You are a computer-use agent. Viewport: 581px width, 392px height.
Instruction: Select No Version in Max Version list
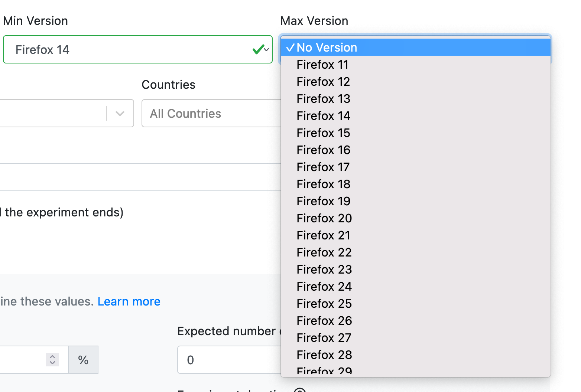415,47
